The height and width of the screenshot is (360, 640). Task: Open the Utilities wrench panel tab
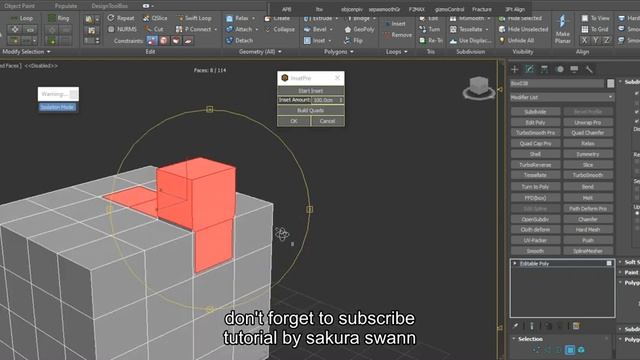tap(589, 69)
